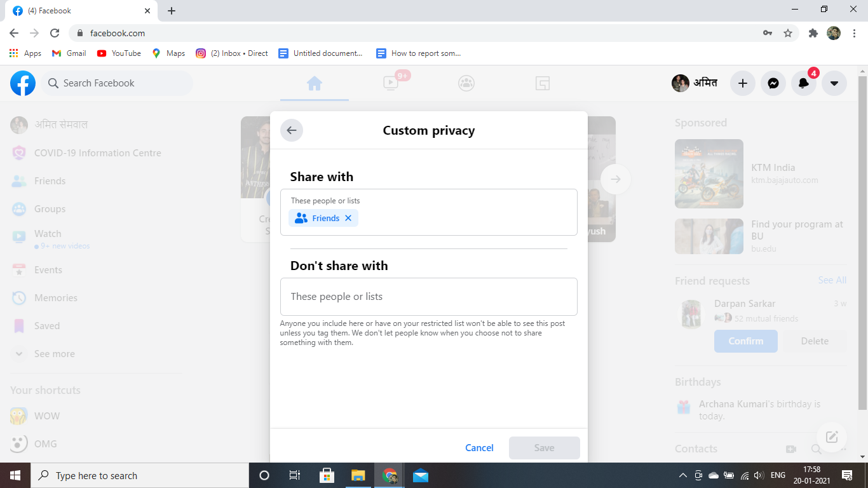Viewport: 868px width, 488px height.
Task: Select the Home tab icon
Action: coord(315,83)
